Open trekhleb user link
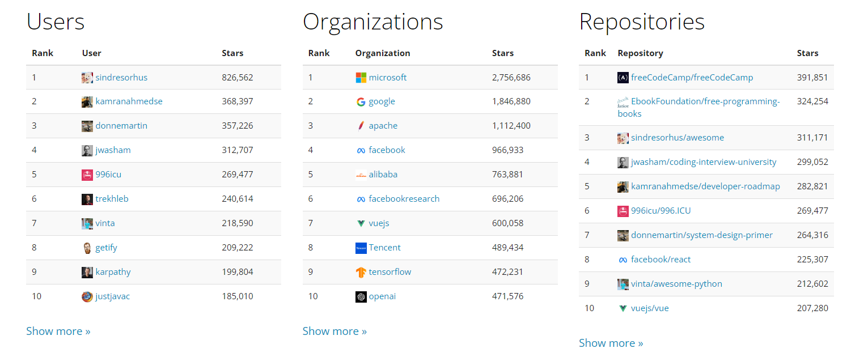 pyautogui.click(x=112, y=199)
